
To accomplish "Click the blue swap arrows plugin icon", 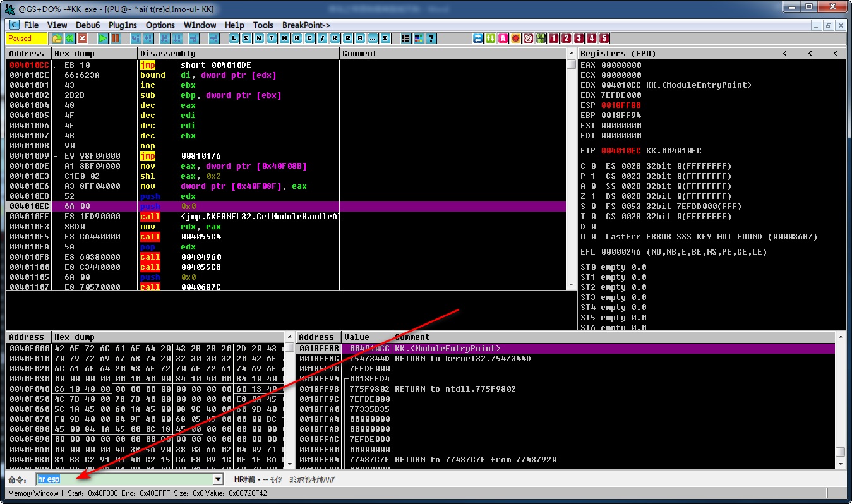I will tap(478, 39).
